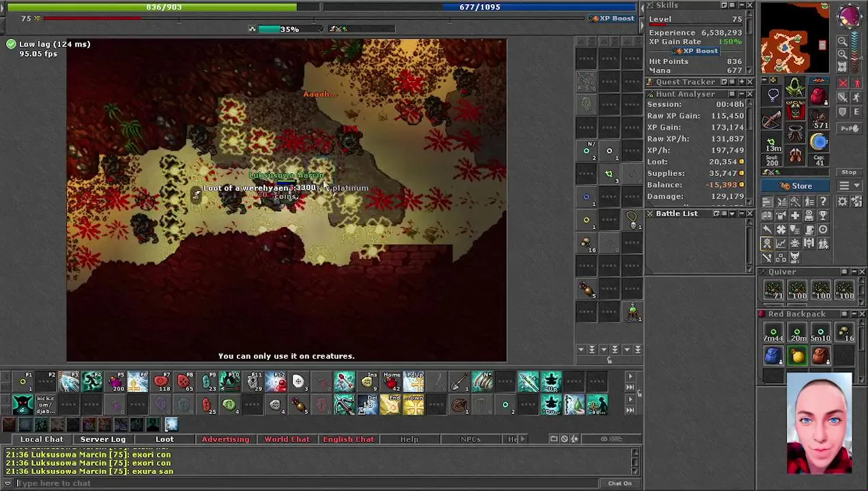Click the minimap compass rose
The width and height of the screenshot is (868, 491).
click(x=849, y=16)
